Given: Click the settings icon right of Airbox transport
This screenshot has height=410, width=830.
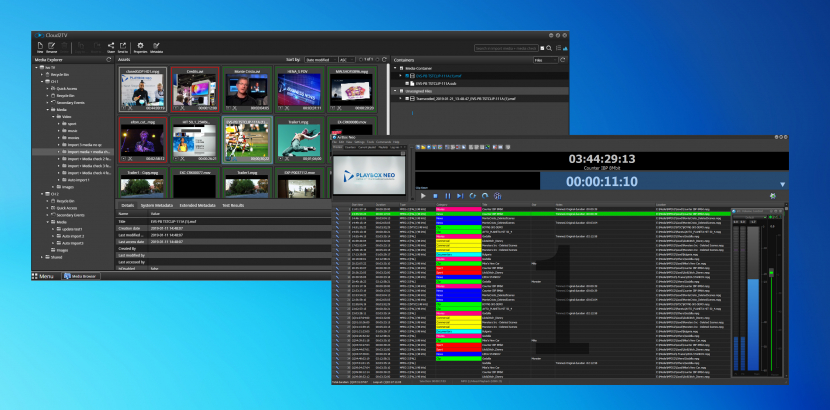Looking at the screenshot, I should (x=773, y=196).
